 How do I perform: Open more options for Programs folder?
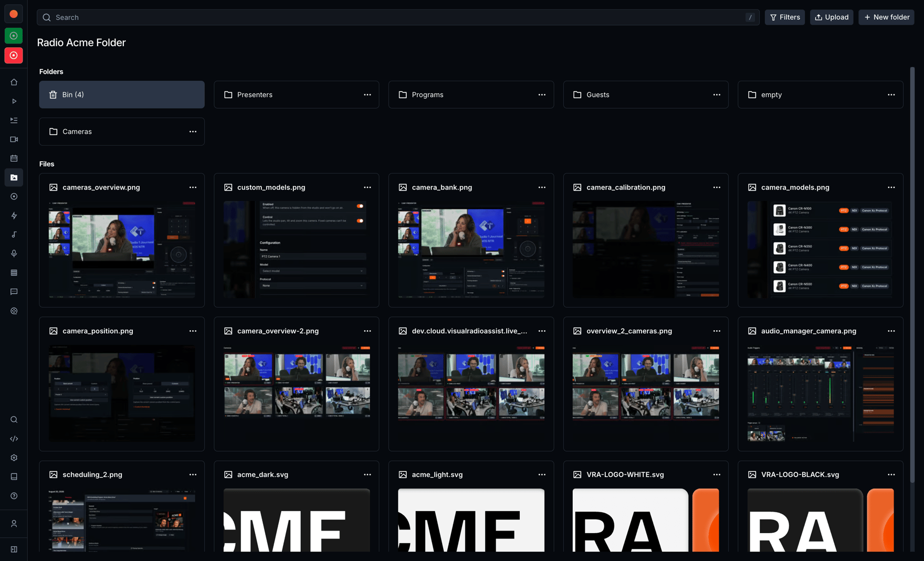click(x=542, y=95)
